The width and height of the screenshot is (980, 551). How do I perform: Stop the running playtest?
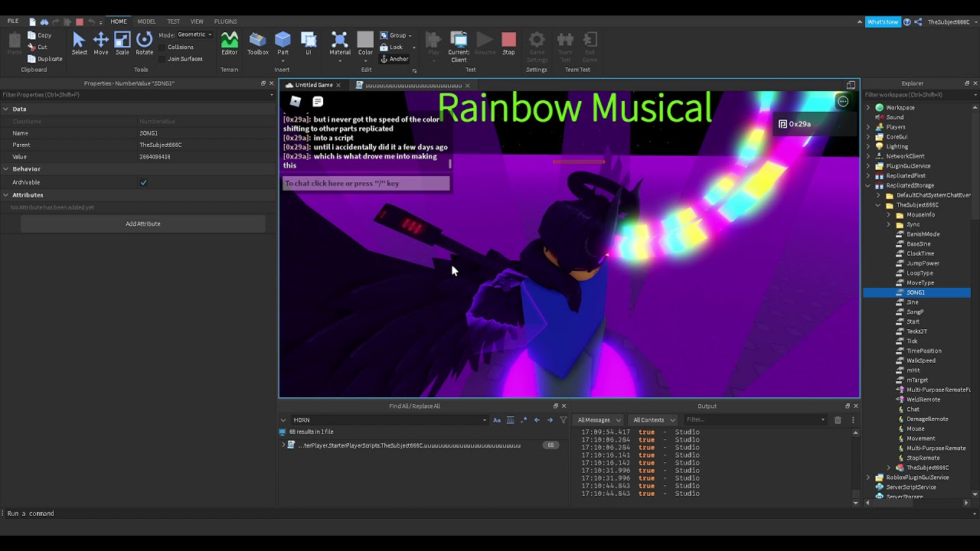tap(508, 44)
